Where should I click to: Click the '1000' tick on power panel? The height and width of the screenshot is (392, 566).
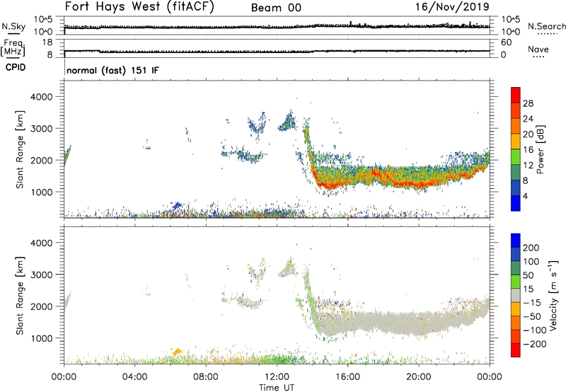pos(41,192)
